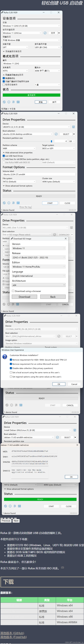Enable Add fixes for old BIOSes checkbox
Image resolution: width=84 pixels, height=644 pixels.
4,159
